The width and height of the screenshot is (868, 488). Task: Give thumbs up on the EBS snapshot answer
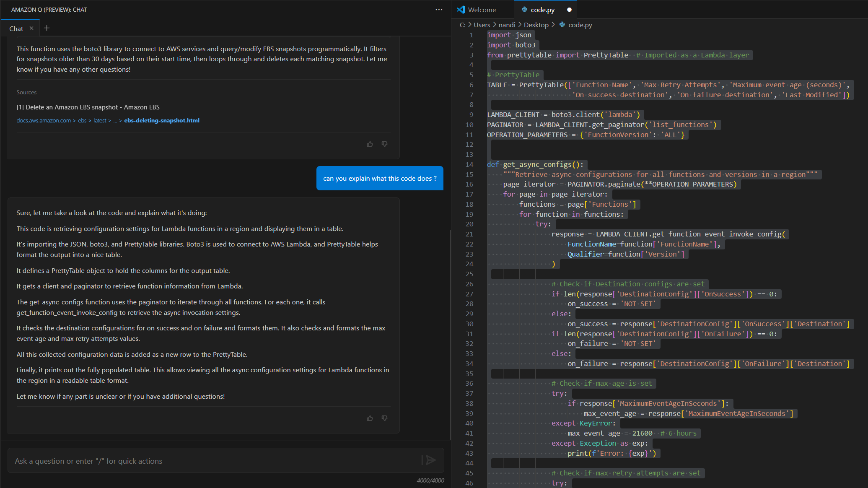coord(370,144)
